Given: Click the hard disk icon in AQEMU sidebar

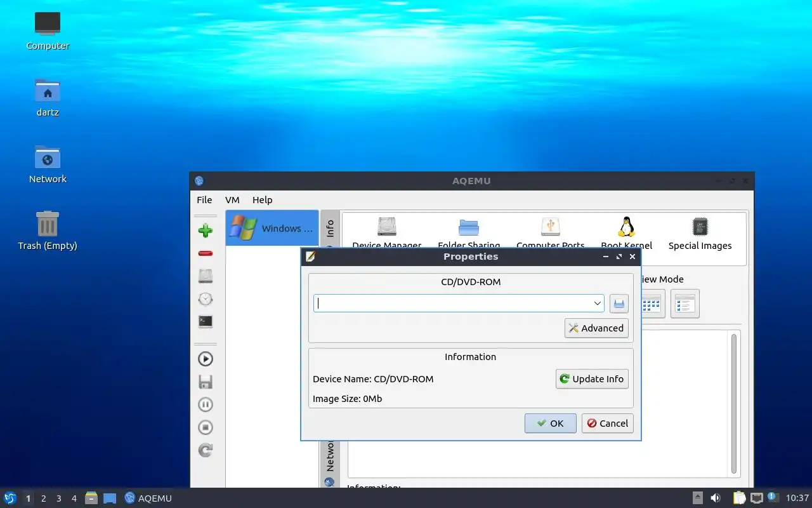Looking at the screenshot, I should coord(205,276).
